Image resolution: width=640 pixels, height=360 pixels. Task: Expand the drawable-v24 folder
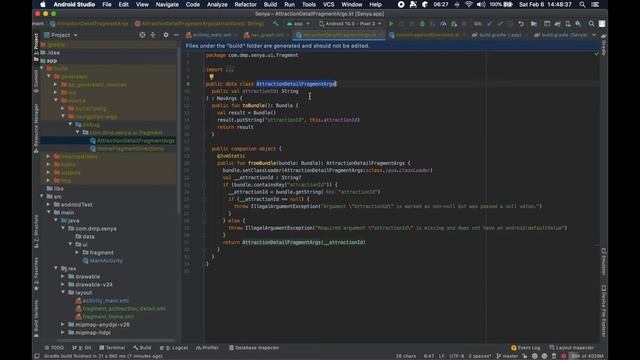(63, 284)
